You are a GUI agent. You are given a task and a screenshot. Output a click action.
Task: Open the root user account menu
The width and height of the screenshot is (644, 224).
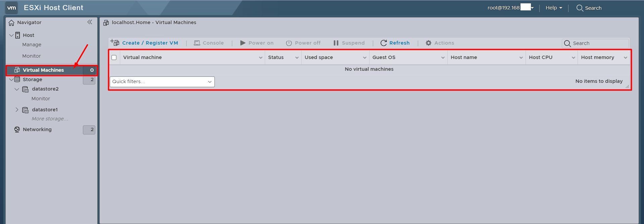(510, 8)
